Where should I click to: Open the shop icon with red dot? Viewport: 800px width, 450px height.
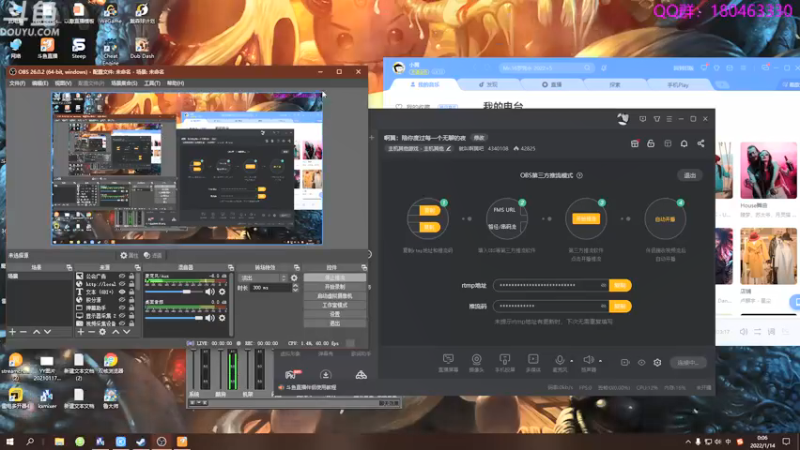635,144
